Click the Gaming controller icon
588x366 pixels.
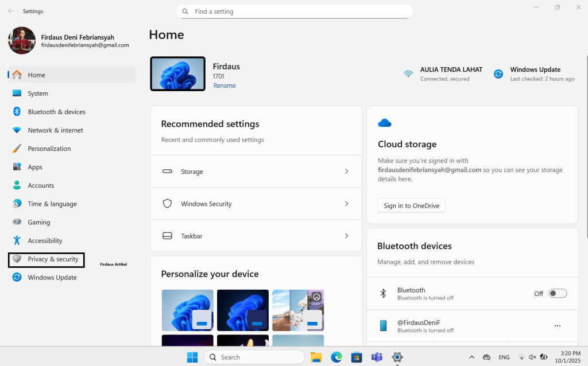coord(17,222)
